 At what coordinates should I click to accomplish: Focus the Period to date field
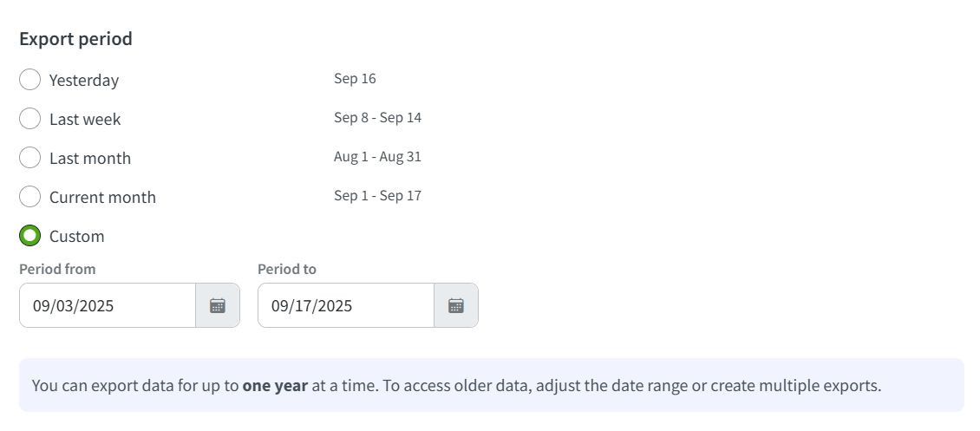tap(345, 305)
